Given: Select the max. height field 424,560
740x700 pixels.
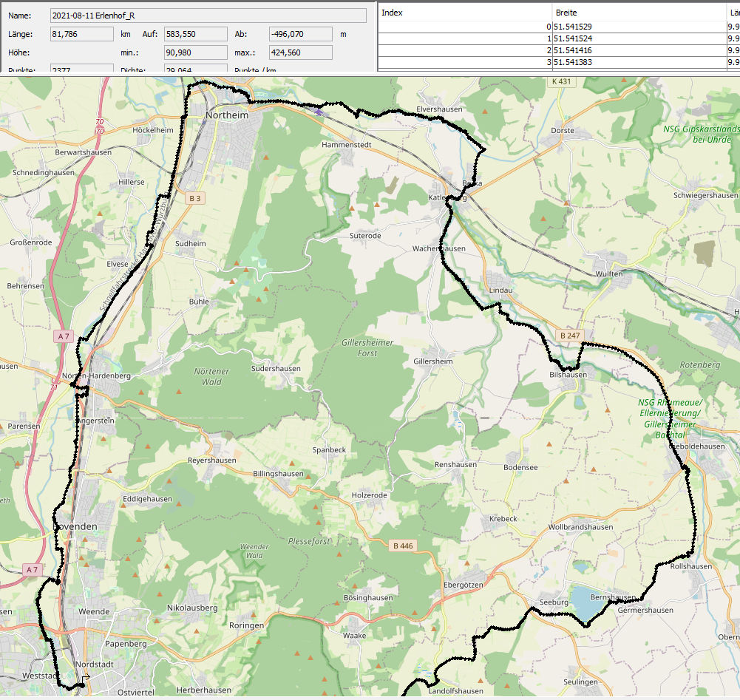Looking at the screenshot, I should coord(300,52).
